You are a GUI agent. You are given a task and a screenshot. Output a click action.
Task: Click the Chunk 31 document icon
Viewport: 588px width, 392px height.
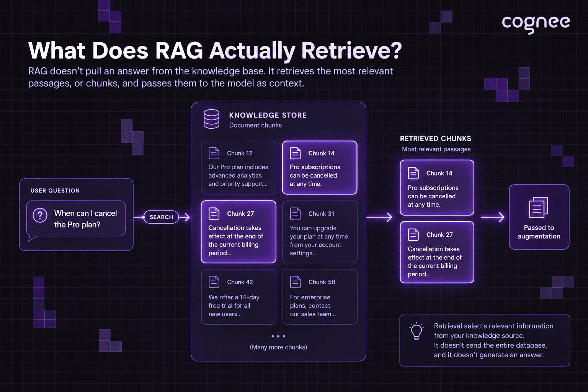click(295, 214)
